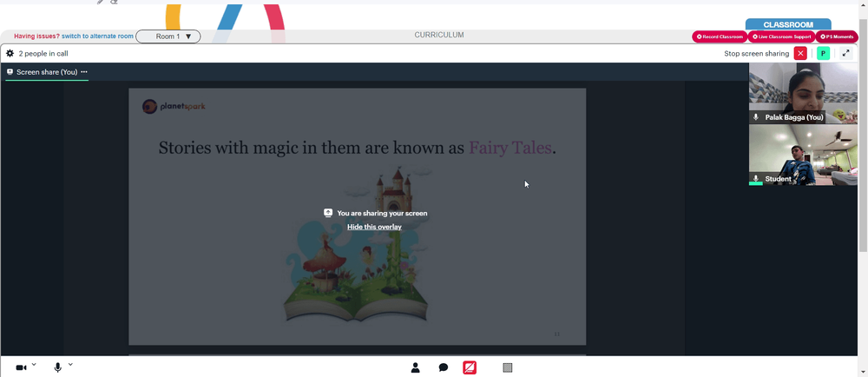Open Screen share three-dots menu
The width and height of the screenshot is (868, 377).
84,72
